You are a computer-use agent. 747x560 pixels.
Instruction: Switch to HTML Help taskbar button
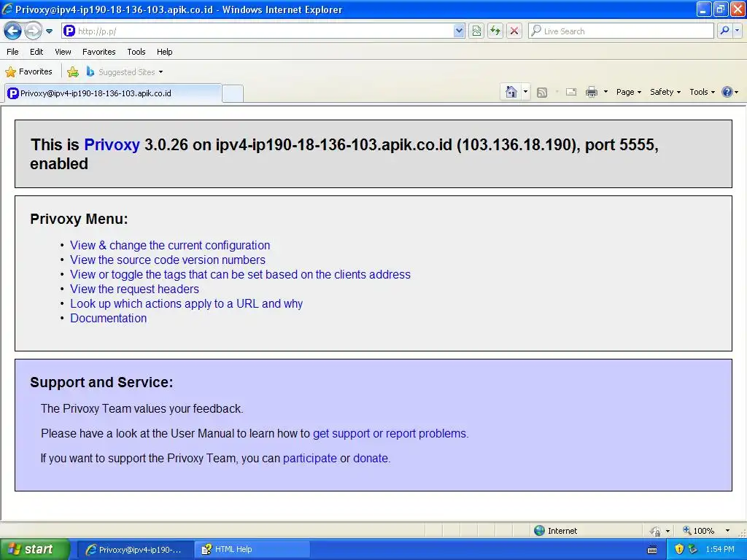253,550
